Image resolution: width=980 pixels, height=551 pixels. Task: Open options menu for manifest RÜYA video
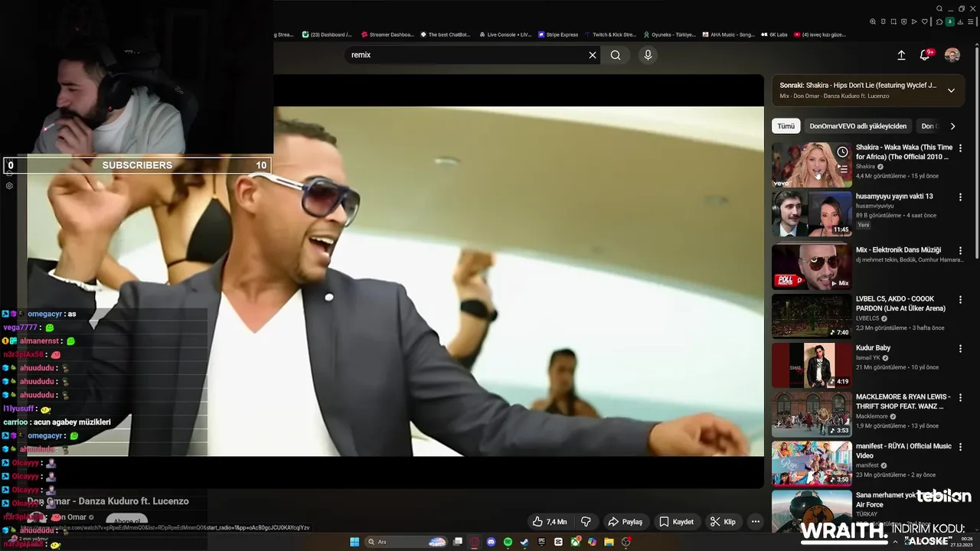(960, 446)
